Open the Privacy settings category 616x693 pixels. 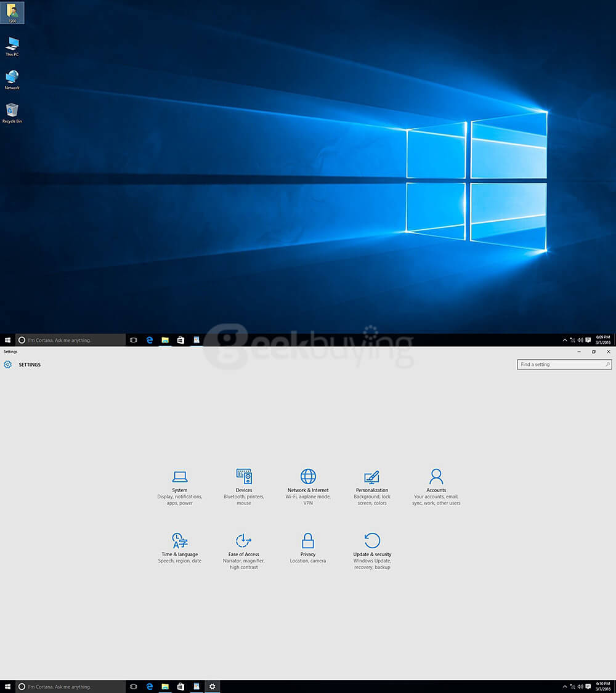point(308,548)
